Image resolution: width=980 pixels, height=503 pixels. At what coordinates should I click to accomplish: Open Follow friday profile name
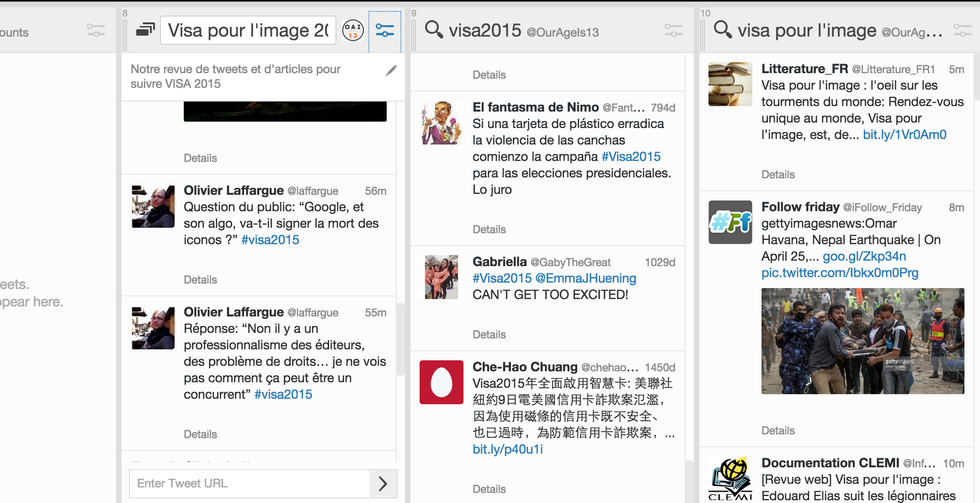(800, 207)
